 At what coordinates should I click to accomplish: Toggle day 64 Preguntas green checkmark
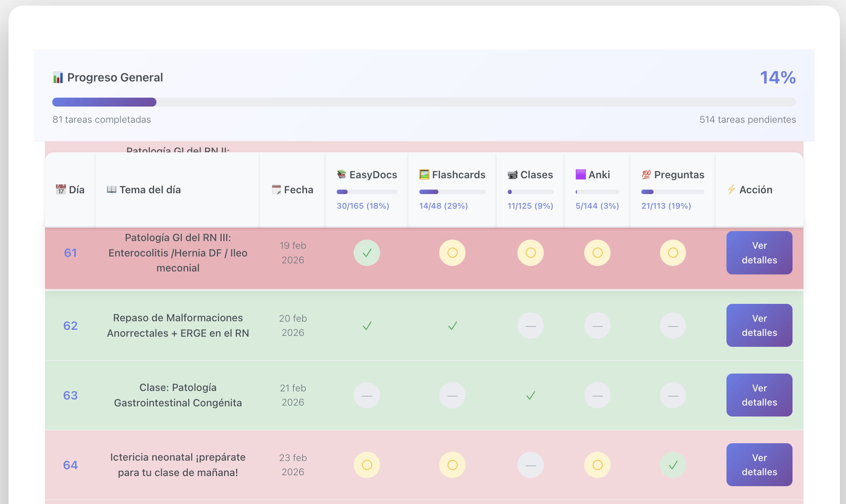[x=673, y=465]
